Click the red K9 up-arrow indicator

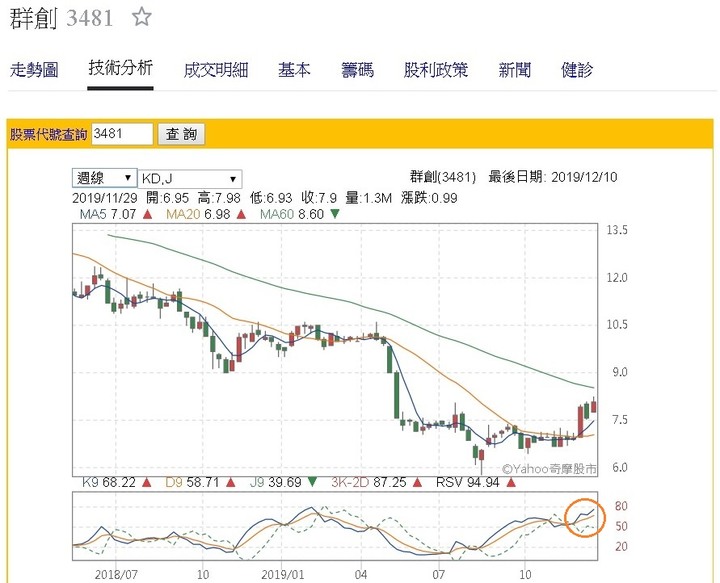pos(147,482)
